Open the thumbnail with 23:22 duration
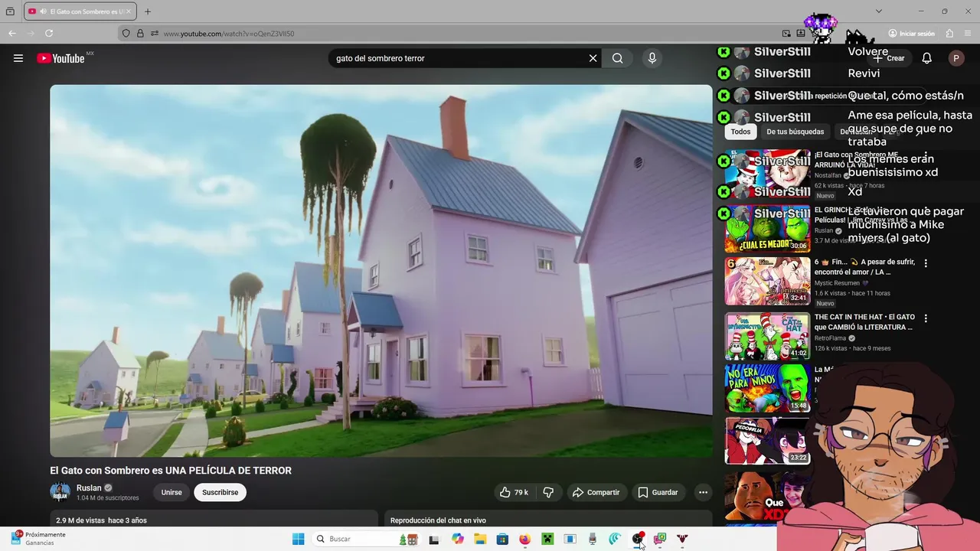This screenshot has width=980, height=551. 767,441
